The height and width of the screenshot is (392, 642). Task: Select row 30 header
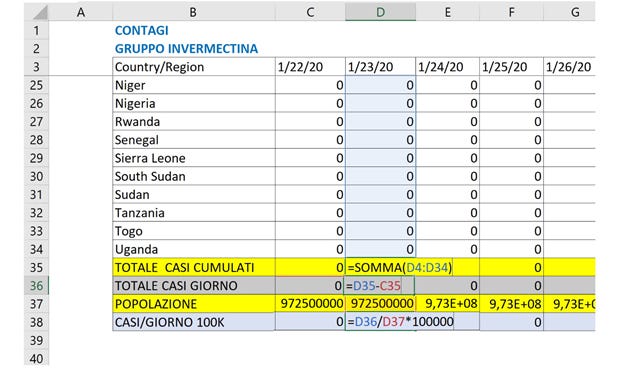tap(36, 176)
